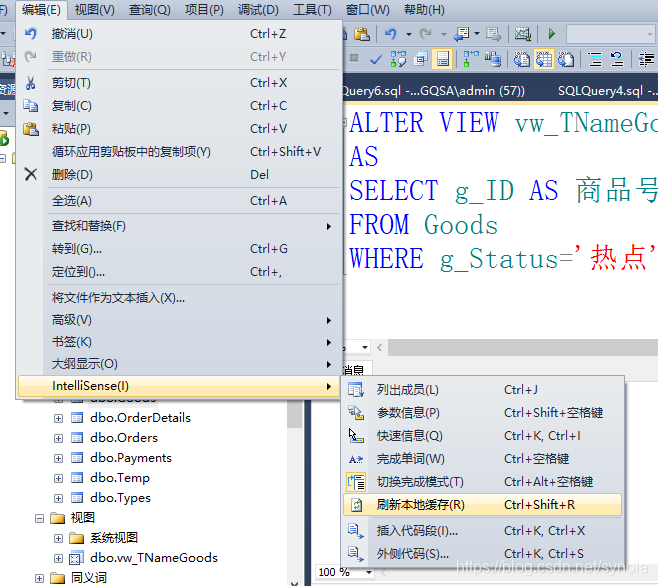This screenshot has height=586, width=658.
Task: Open the combo box beside the debug arrow
Action: pyautogui.click(x=610, y=34)
